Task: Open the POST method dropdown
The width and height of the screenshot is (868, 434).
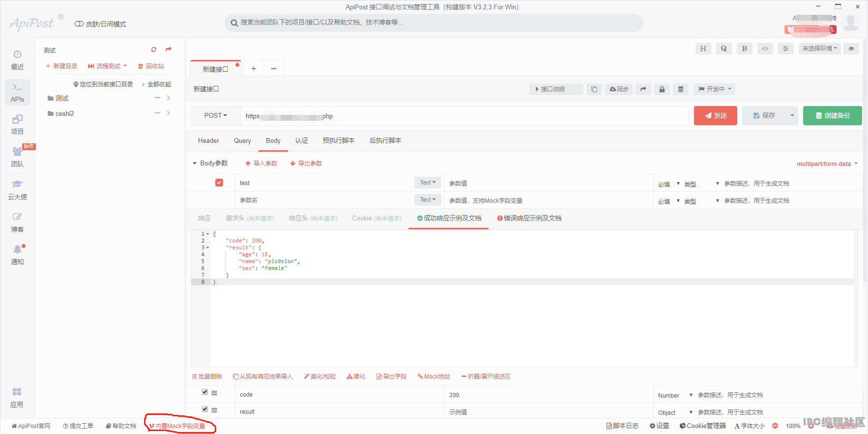Action: (216, 115)
